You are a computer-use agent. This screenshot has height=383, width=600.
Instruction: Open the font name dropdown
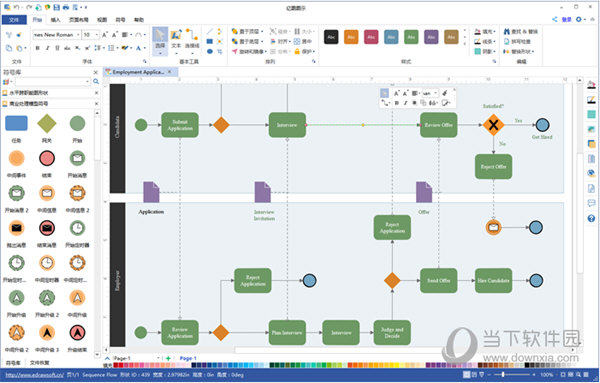coord(78,35)
